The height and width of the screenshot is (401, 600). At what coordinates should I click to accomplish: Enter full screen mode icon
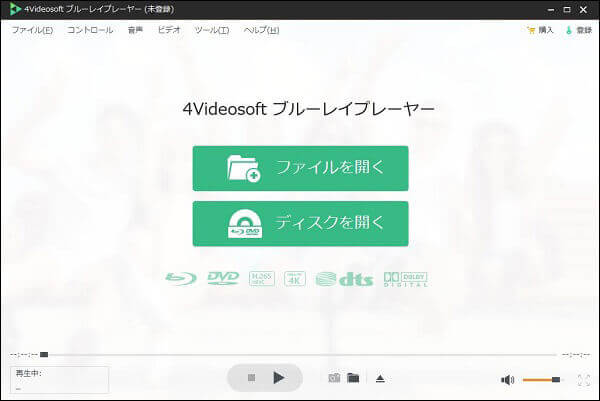click(x=584, y=380)
